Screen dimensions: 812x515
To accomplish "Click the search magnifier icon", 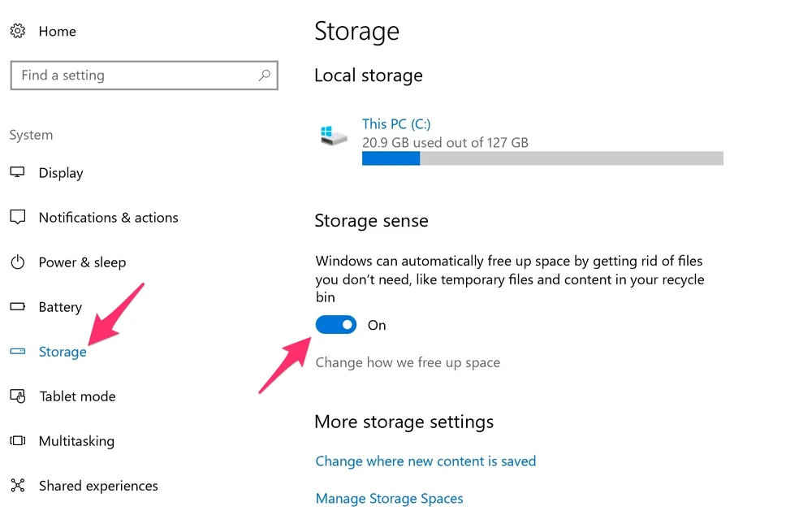I will [264, 76].
